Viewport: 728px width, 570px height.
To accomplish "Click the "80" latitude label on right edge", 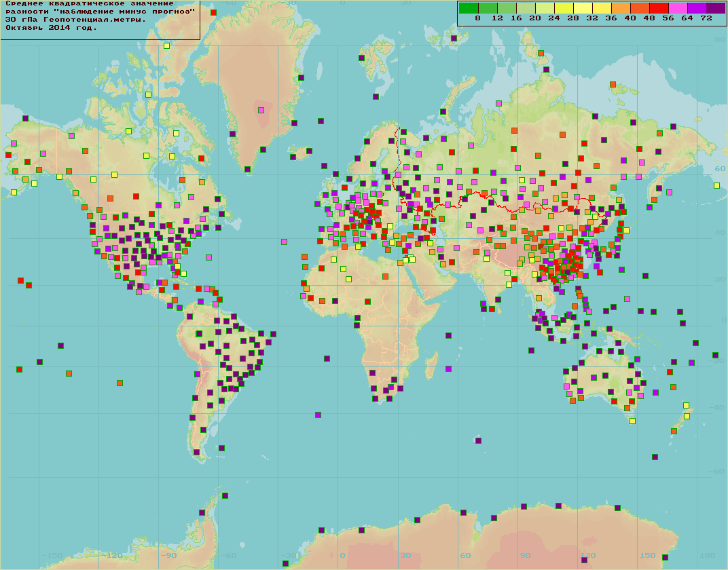I will 720,40.
